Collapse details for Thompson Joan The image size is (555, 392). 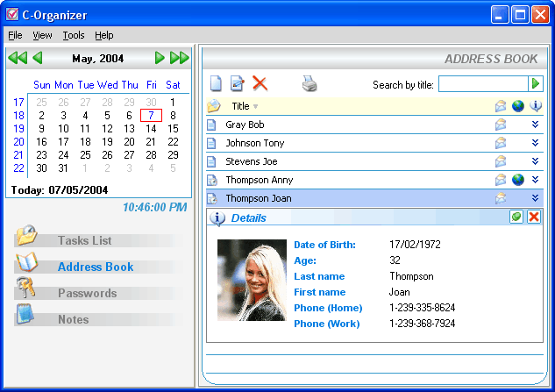[x=535, y=198]
